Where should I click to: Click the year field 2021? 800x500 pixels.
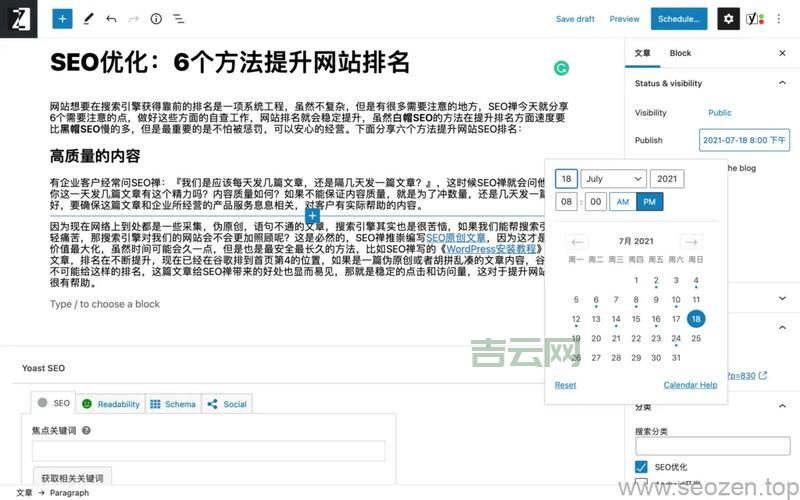667,179
